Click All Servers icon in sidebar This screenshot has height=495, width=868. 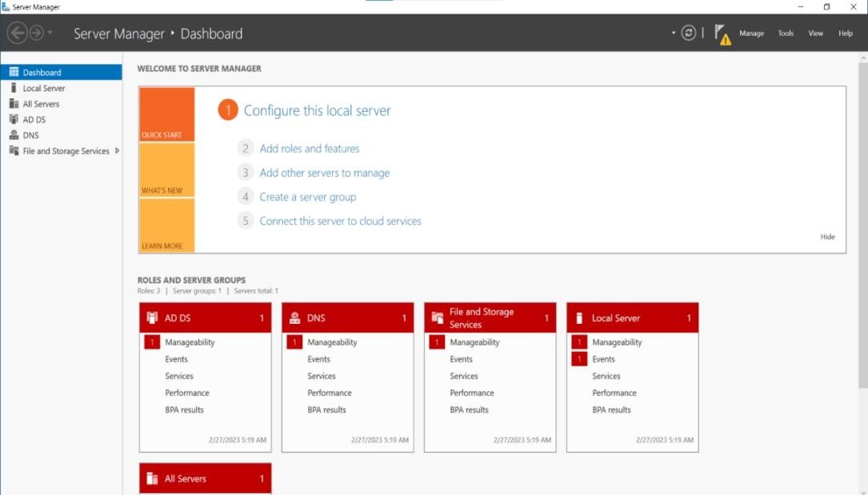14,103
